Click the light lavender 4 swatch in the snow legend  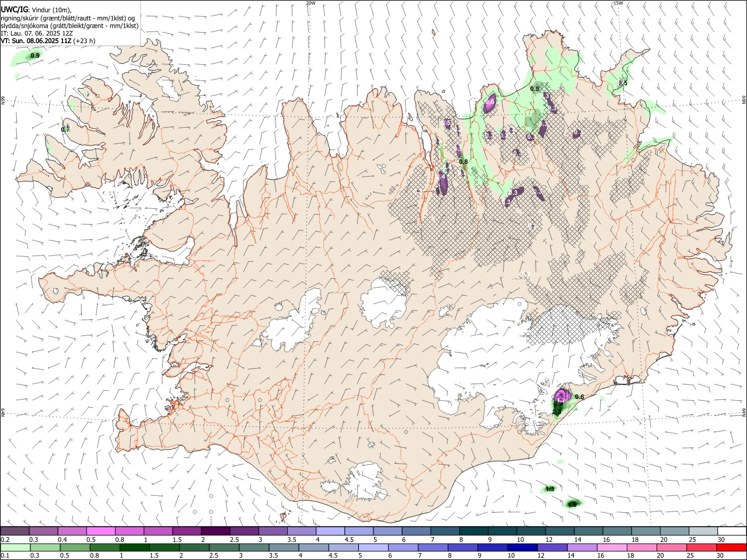click(330, 531)
